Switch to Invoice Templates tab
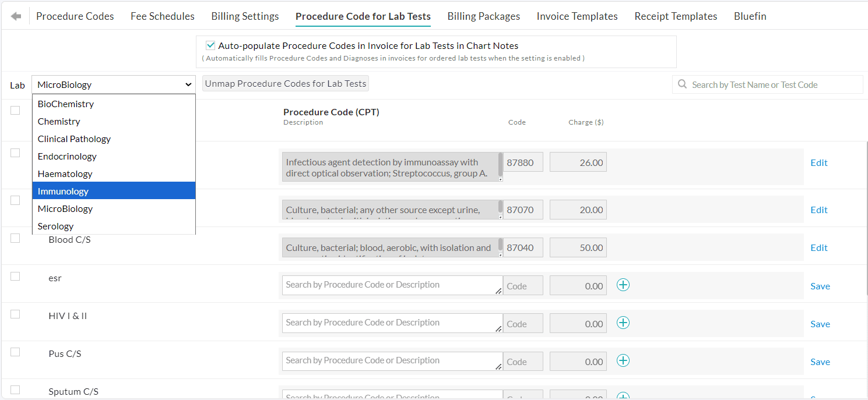 point(577,16)
